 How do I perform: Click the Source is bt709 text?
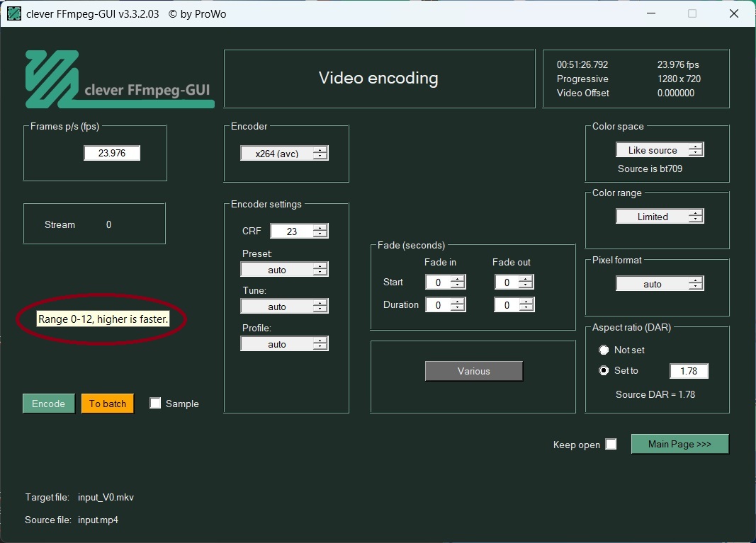click(x=650, y=168)
